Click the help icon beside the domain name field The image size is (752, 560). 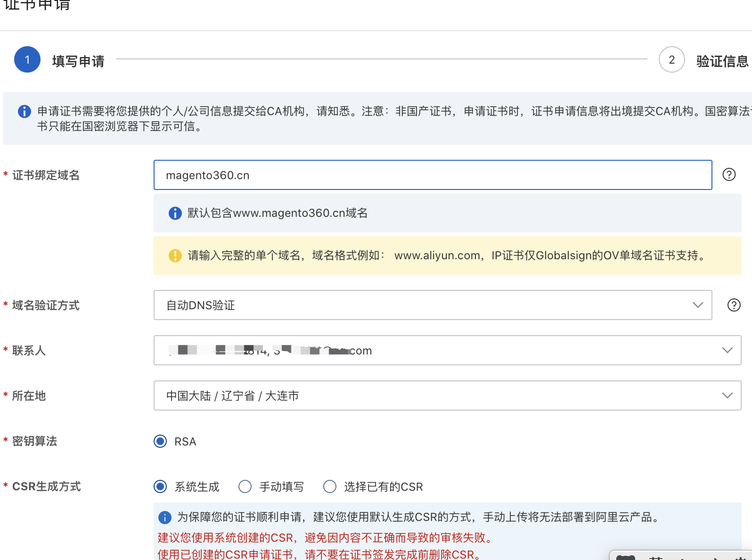point(729,175)
